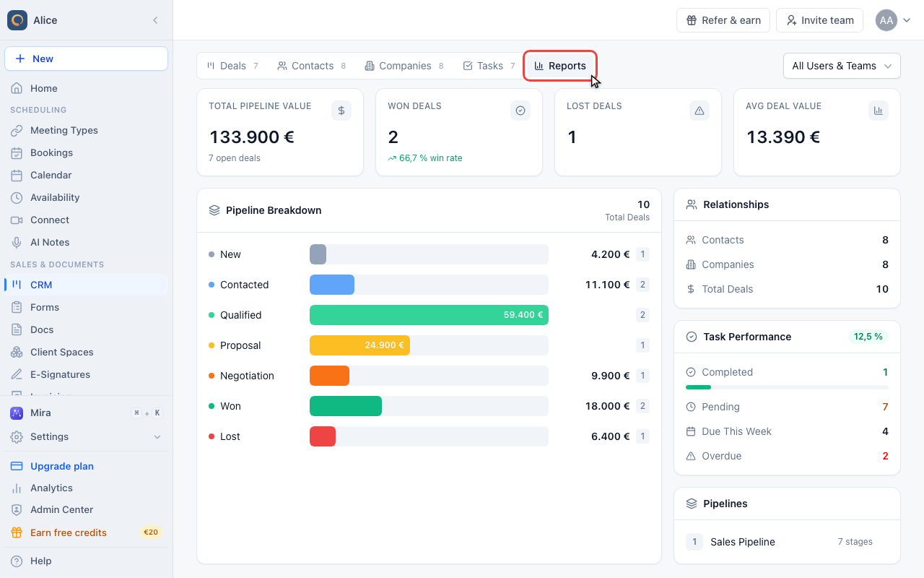Click the green Won stage bar
The height and width of the screenshot is (578, 924).
pyautogui.click(x=346, y=406)
